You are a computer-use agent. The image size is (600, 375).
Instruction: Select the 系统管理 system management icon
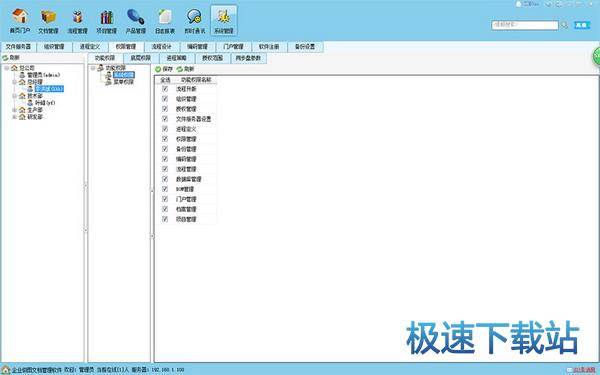pos(224,21)
